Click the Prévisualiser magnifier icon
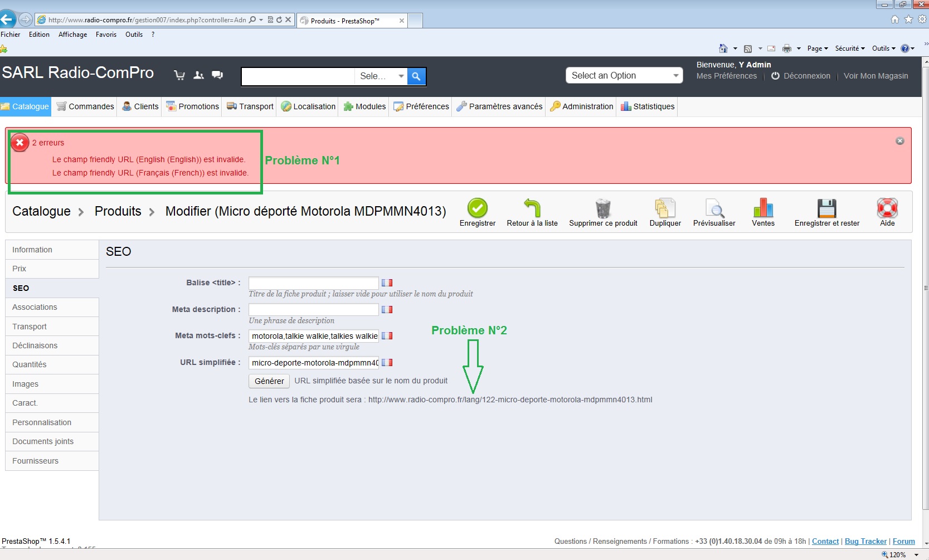 pyautogui.click(x=714, y=208)
